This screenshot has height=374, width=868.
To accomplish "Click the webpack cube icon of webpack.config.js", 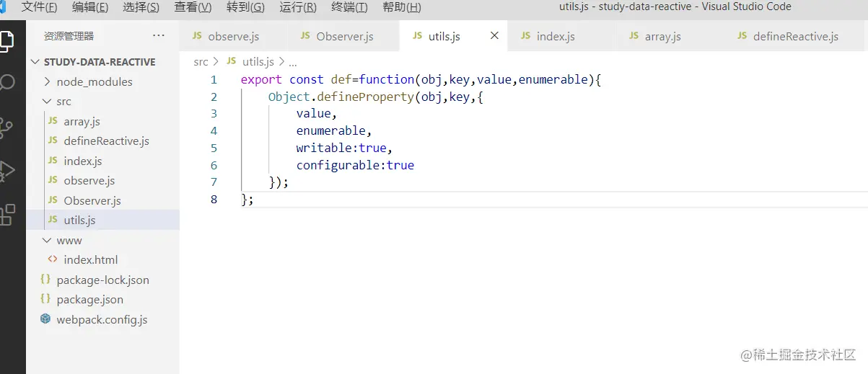I will click(45, 319).
